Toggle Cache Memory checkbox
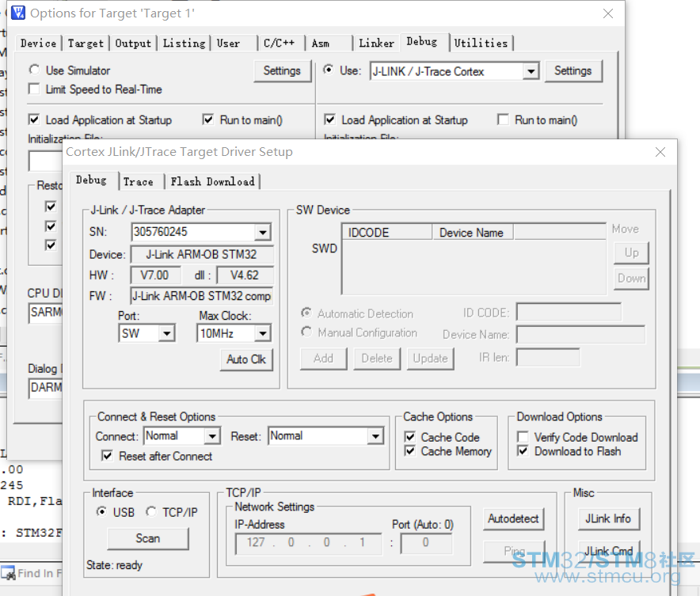 [x=410, y=451]
